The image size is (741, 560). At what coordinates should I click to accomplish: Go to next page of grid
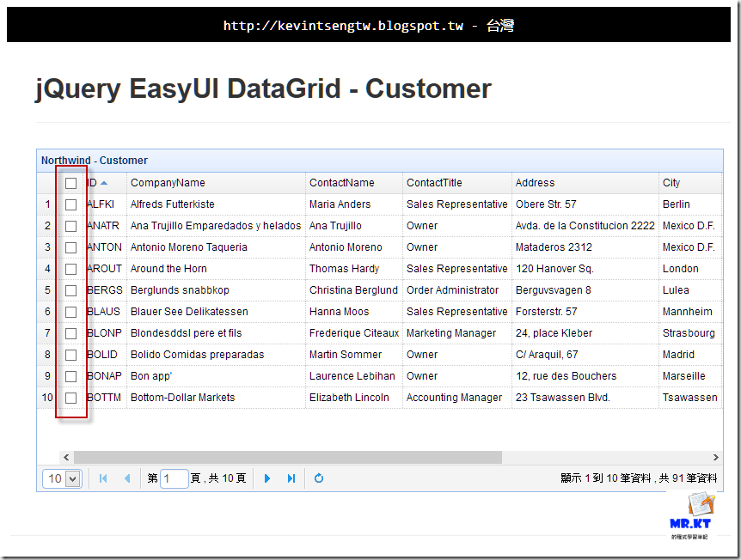[267, 478]
